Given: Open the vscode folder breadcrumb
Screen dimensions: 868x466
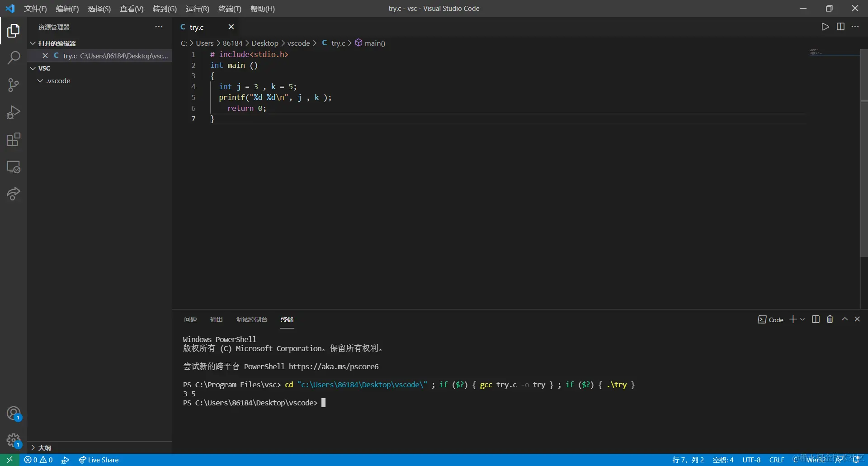Looking at the screenshot, I should click(299, 43).
